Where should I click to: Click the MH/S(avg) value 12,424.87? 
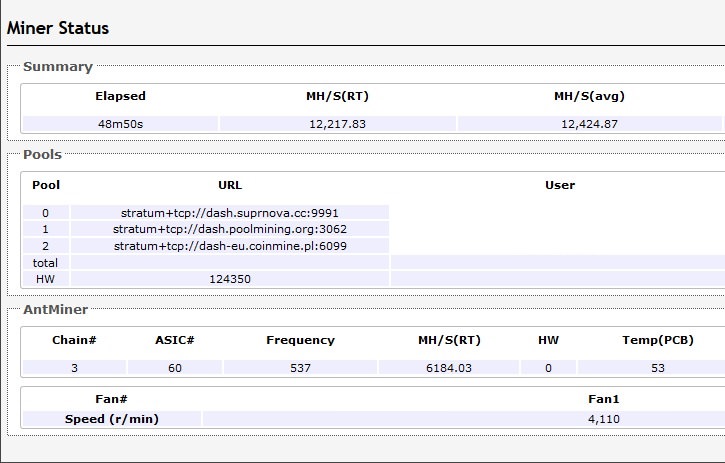590,124
